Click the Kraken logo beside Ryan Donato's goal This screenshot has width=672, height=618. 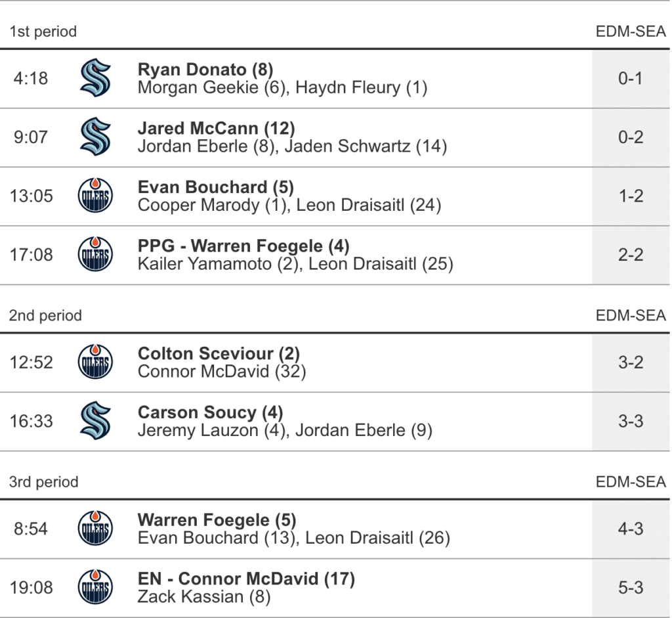coord(95,78)
